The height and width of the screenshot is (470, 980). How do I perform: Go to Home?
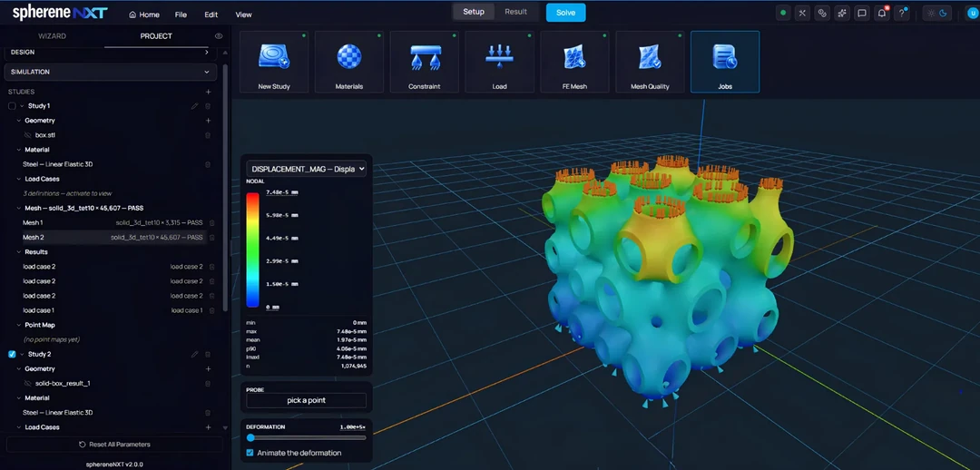pyautogui.click(x=144, y=15)
